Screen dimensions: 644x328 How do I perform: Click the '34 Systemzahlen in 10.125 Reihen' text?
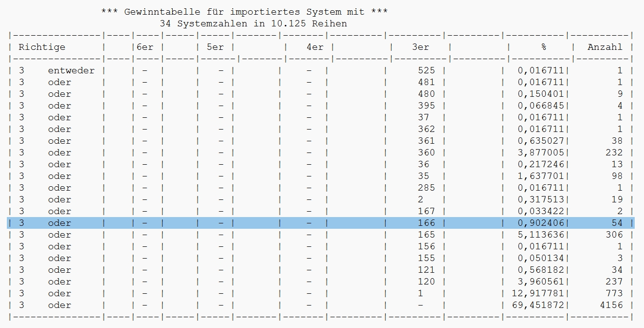(253, 23)
